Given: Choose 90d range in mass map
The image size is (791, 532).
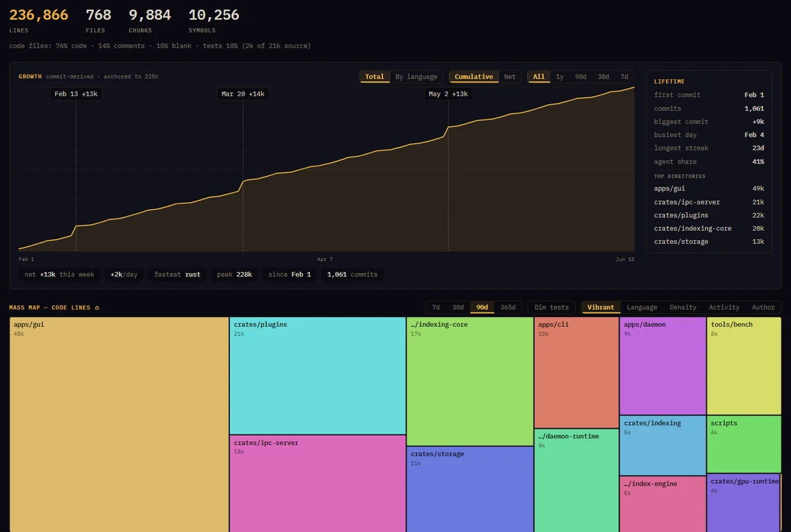Looking at the screenshot, I should [482, 307].
